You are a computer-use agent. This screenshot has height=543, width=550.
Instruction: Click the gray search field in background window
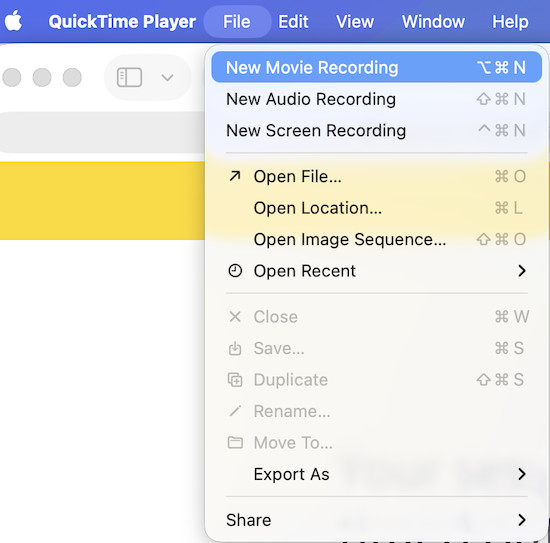102,132
